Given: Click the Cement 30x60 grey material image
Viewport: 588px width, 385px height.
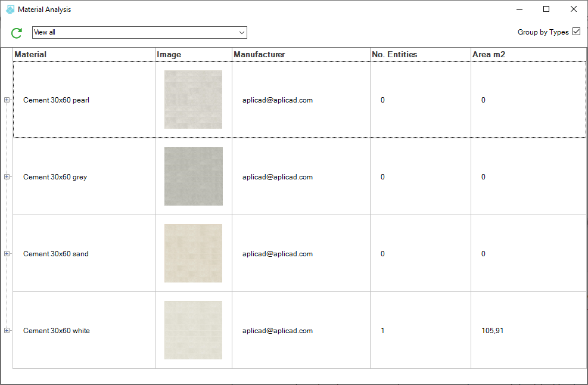Looking at the screenshot, I should (x=193, y=176).
